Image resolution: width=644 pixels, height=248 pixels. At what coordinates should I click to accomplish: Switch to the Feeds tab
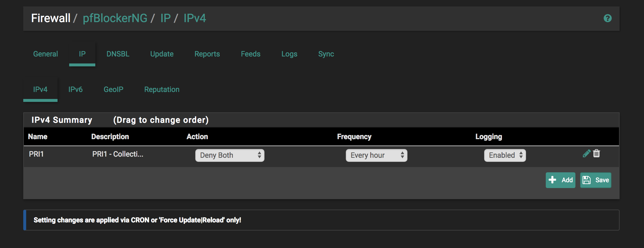251,54
